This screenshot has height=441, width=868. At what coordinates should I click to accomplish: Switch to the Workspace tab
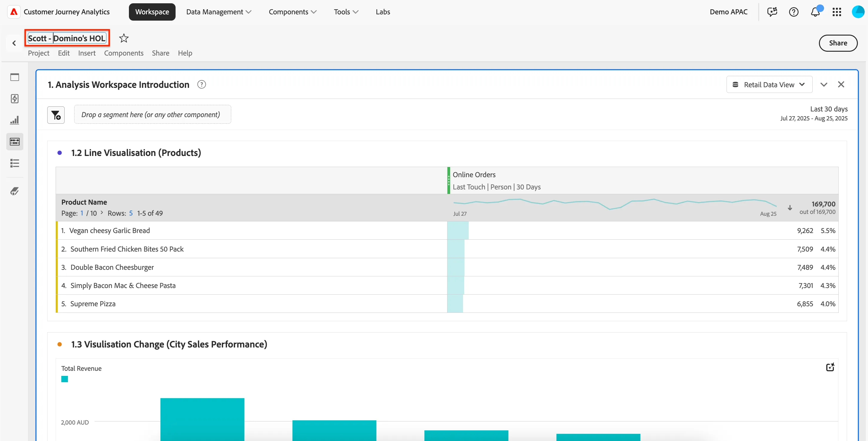[x=152, y=12]
